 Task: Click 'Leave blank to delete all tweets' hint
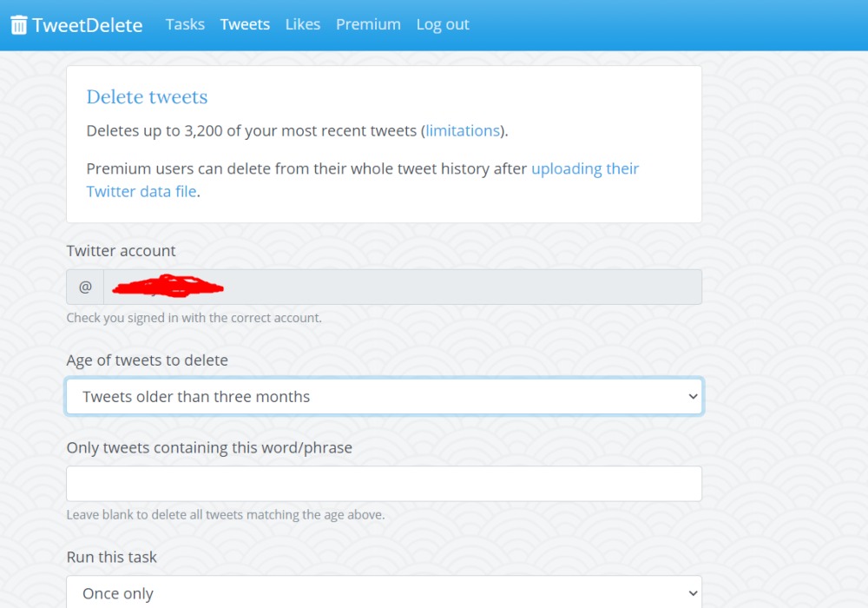pos(226,515)
